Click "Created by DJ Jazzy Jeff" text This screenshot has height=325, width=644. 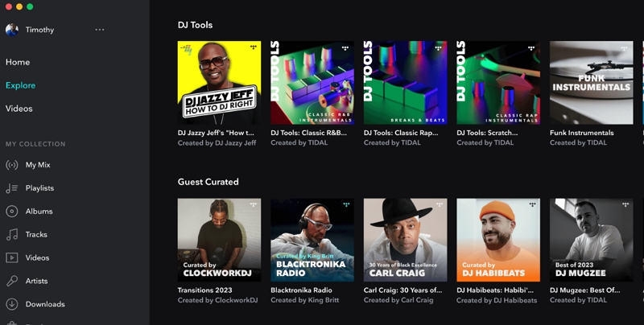point(217,143)
